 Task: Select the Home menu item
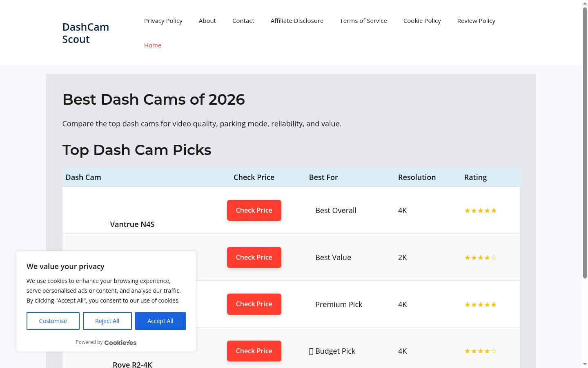click(x=153, y=45)
